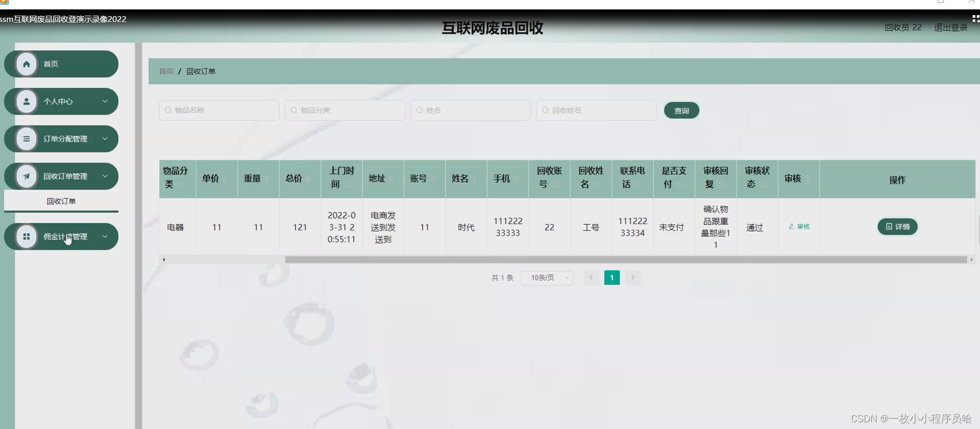Viewport: 980px width, 429px height.
Task: Click the 物品名称 search input
Action: (x=219, y=110)
